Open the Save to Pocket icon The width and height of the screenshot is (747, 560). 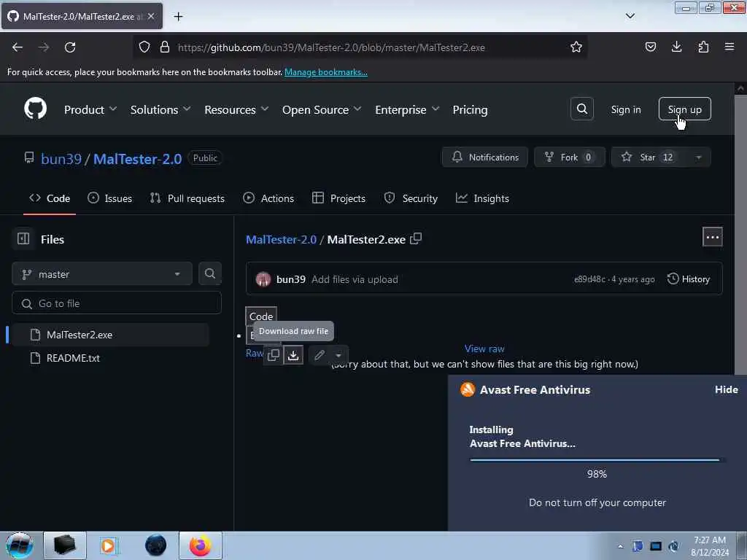coord(650,47)
